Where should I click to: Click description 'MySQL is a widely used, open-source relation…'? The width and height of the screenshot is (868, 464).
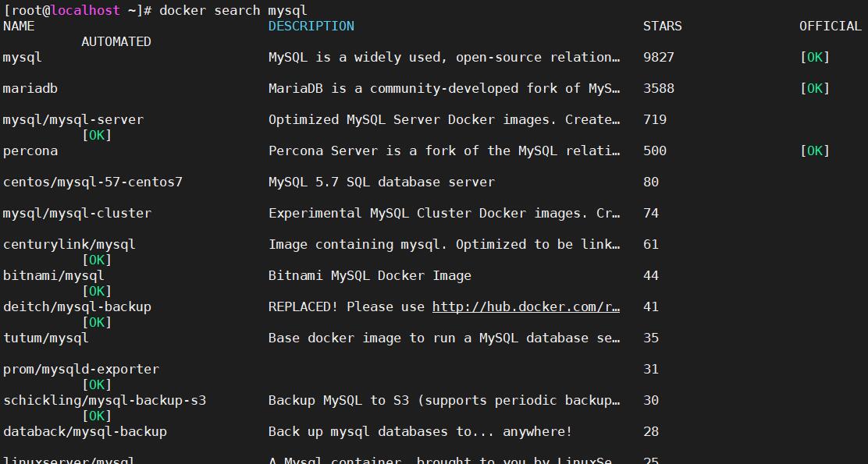click(444, 58)
